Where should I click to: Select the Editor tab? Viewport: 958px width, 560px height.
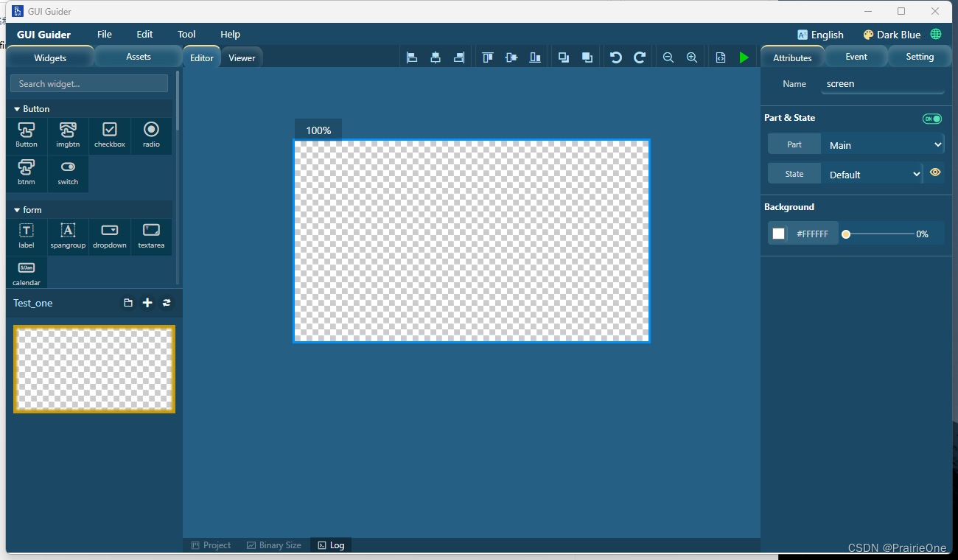point(202,57)
